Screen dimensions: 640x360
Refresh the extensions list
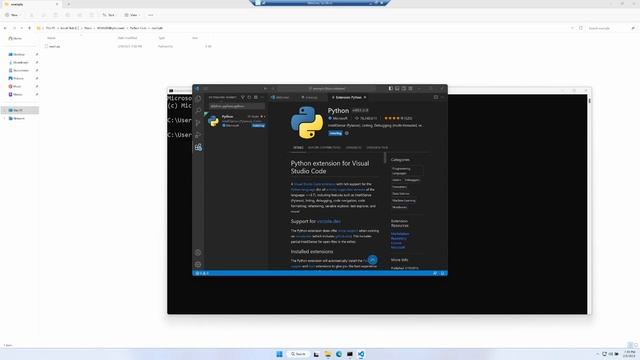coord(249,98)
